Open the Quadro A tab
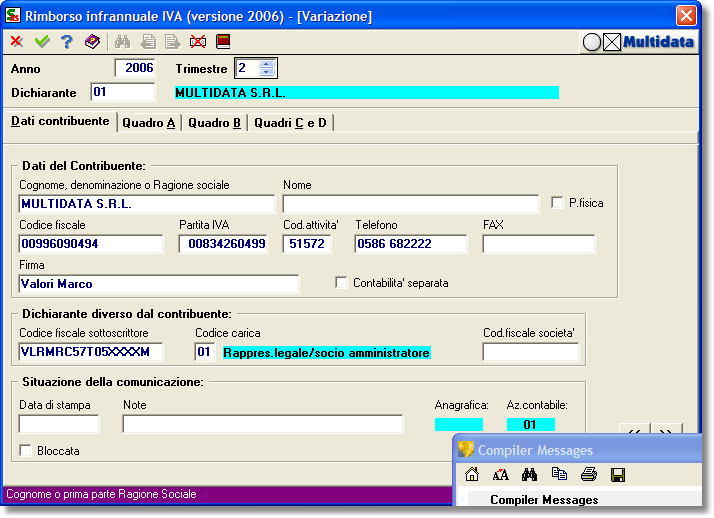714x518 pixels. (148, 123)
